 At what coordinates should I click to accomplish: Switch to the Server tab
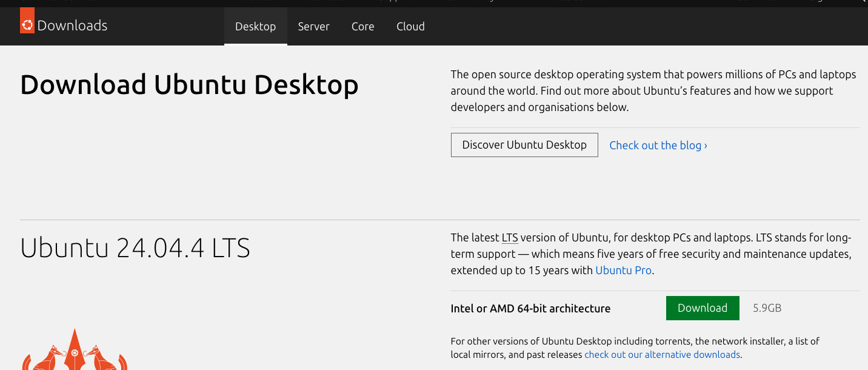click(x=313, y=27)
